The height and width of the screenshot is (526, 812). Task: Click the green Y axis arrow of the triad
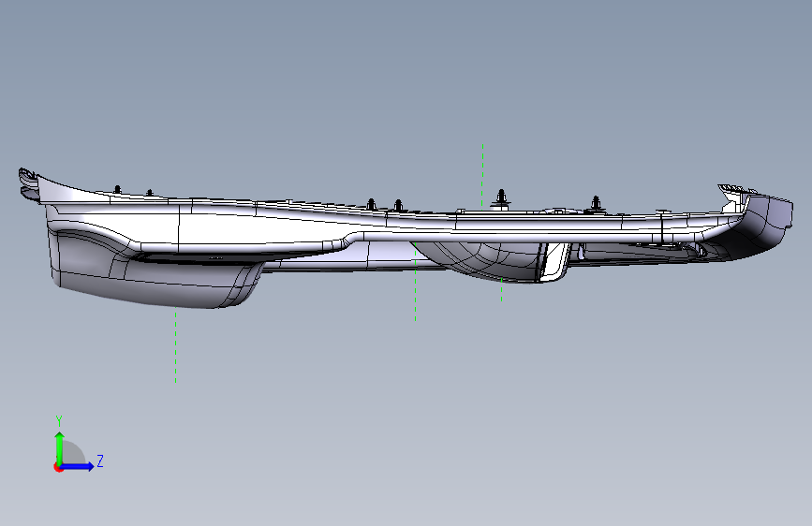[60, 447]
